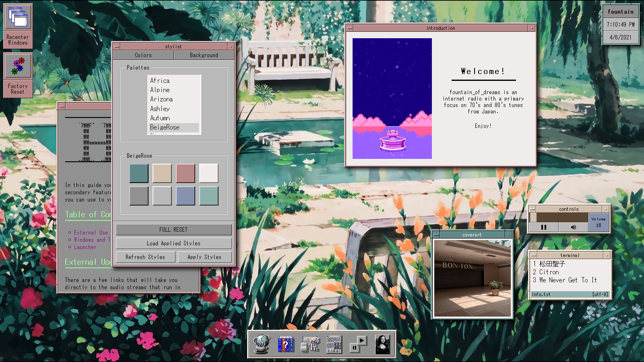Click terminal line We Never Get To It
Screen dimensions: 644x362
click(568, 280)
